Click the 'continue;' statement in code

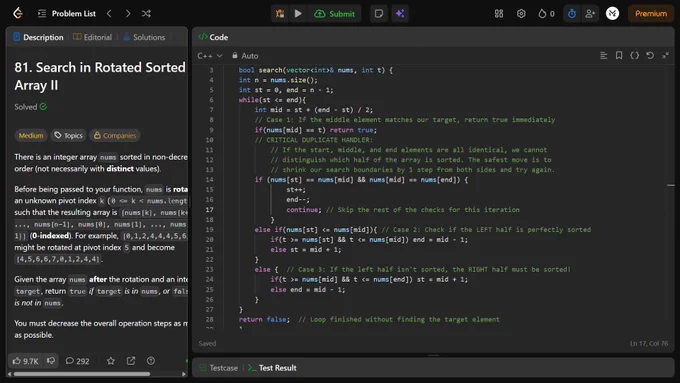[304, 210]
